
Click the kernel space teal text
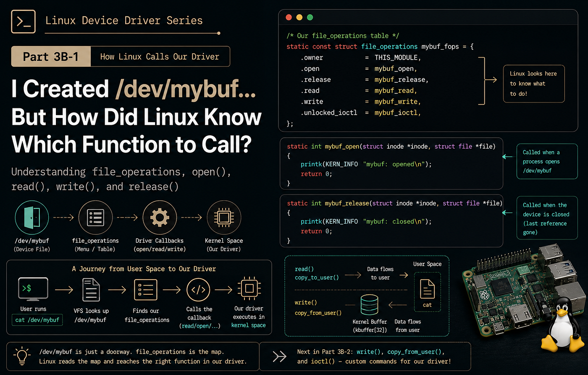tap(248, 325)
